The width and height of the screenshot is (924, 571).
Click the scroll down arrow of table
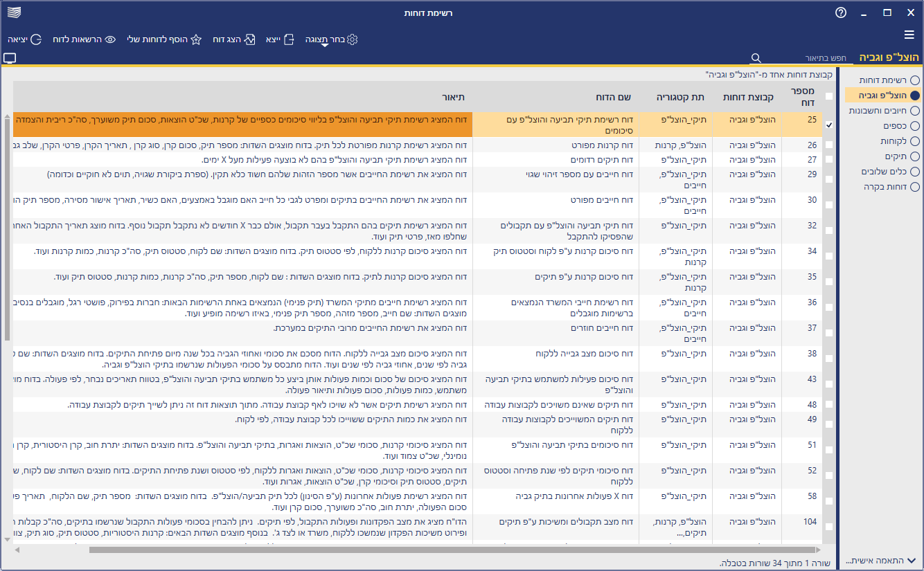tap(7, 539)
